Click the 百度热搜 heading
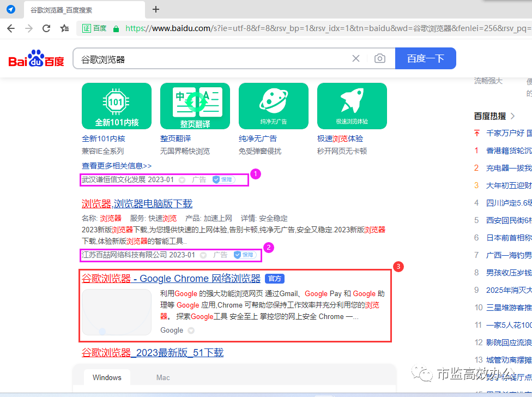532x397 pixels. point(490,116)
